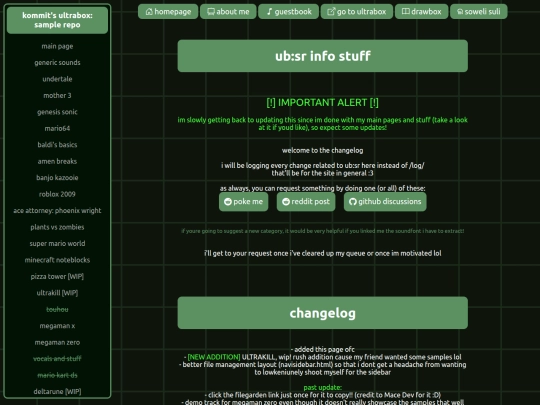540x405 pixels.
Task: Select generic sounds in the sidebar
Action: click(x=57, y=63)
